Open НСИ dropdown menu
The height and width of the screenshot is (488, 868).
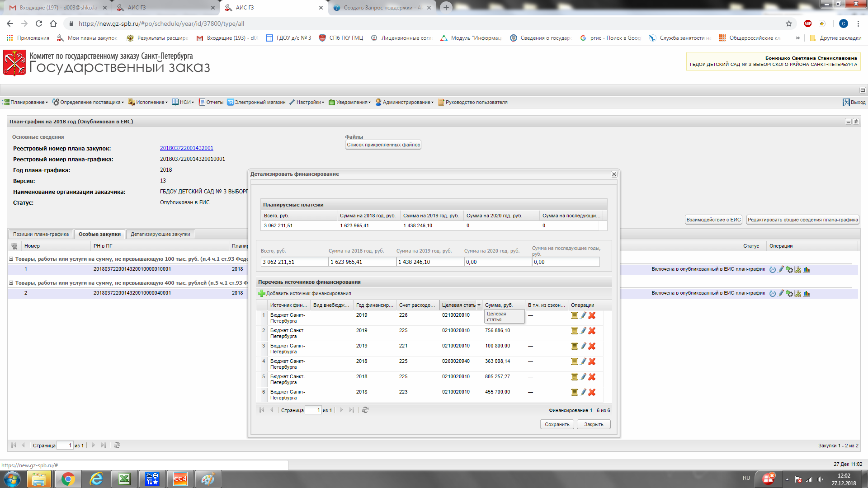pos(183,102)
